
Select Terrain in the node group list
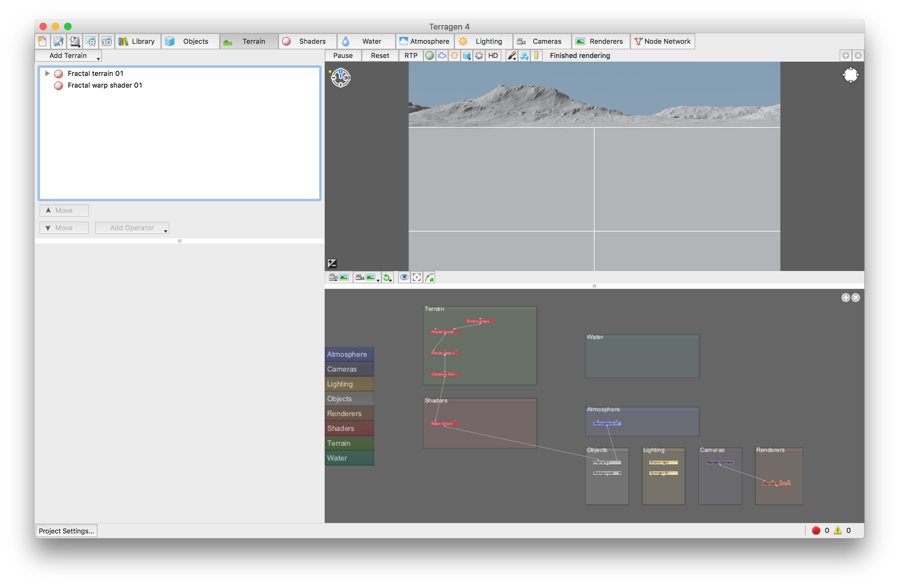click(x=349, y=443)
